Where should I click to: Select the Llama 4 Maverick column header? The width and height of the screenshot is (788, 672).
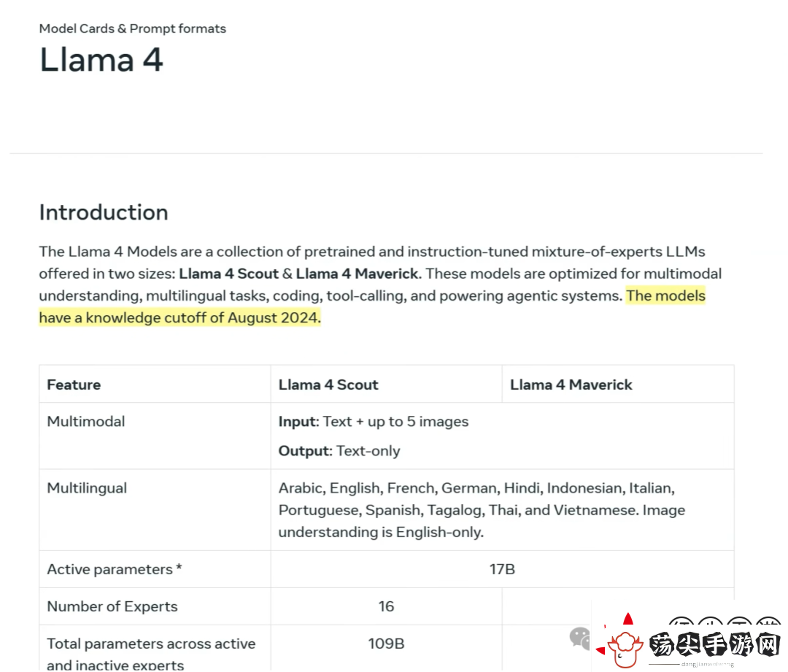(571, 385)
